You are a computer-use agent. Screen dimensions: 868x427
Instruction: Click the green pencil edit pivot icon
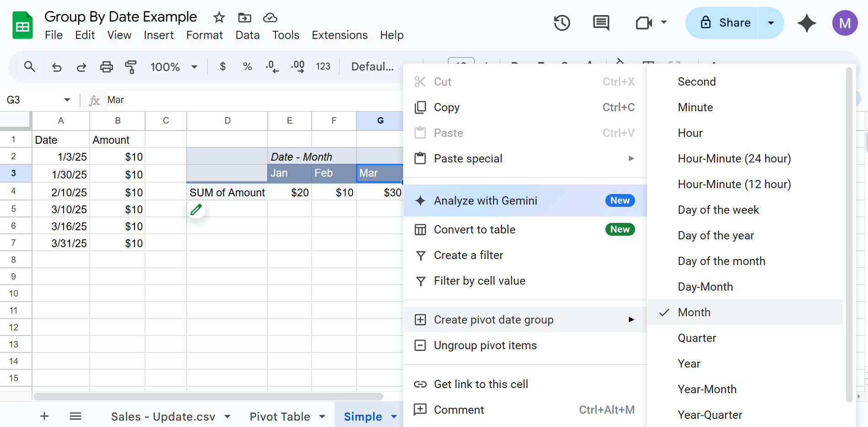coord(196,210)
